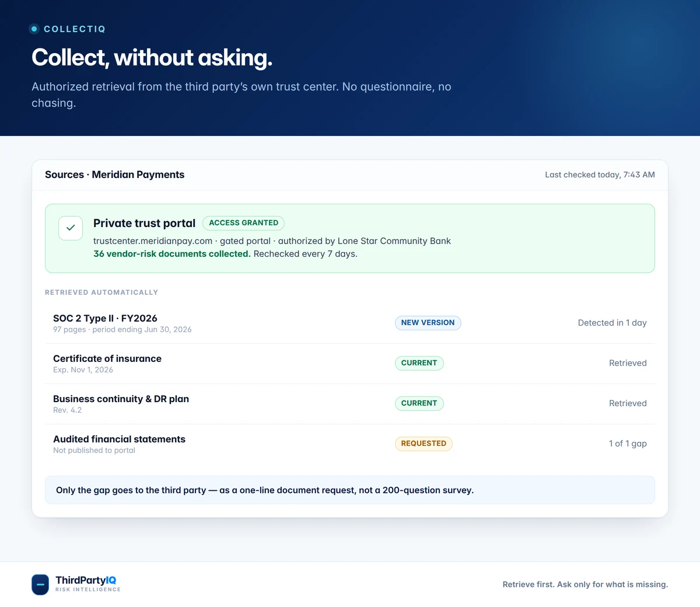
Task: Click '97 pages · period ending Jun 30, 2026'
Action: 122,330
